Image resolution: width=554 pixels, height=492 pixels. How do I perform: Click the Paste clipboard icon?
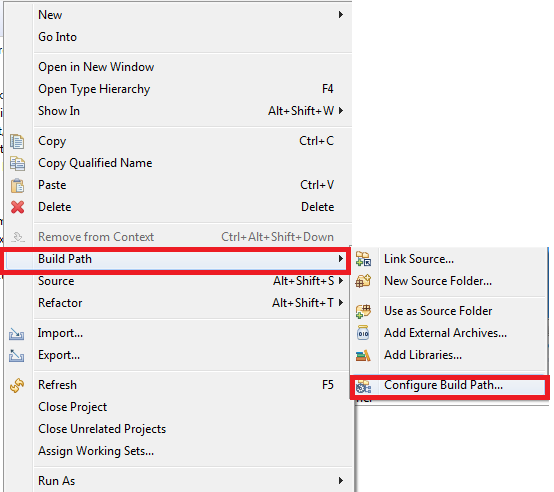[17, 185]
